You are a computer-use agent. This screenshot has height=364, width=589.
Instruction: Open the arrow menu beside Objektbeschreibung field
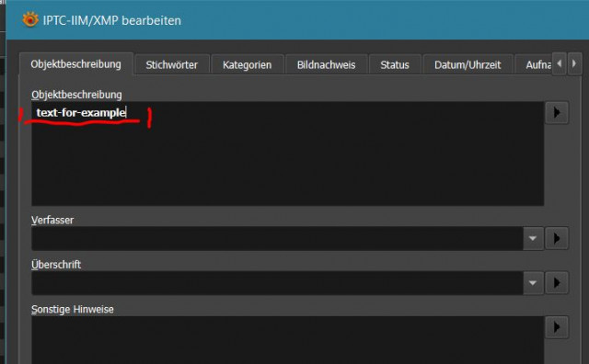[x=557, y=112]
